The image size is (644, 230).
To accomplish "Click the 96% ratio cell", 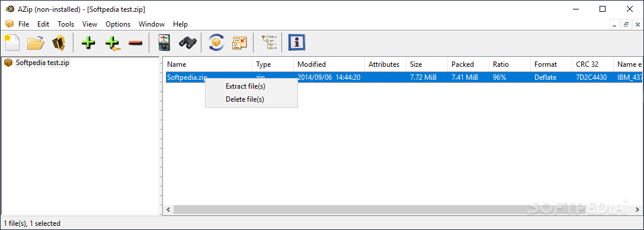I will 499,77.
